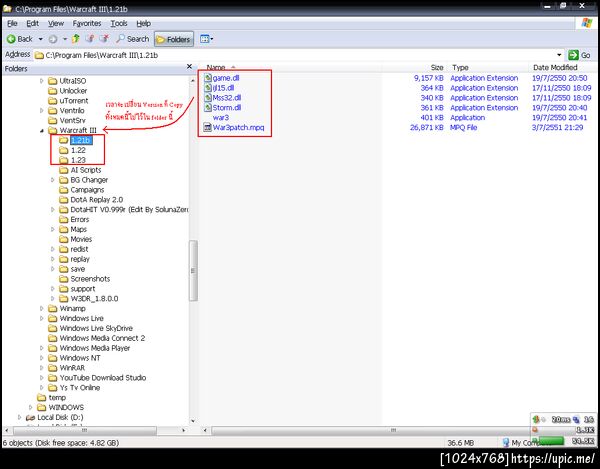The image size is (600, 469).
Task: Open the Tools menu
Action: click(119, 24)
